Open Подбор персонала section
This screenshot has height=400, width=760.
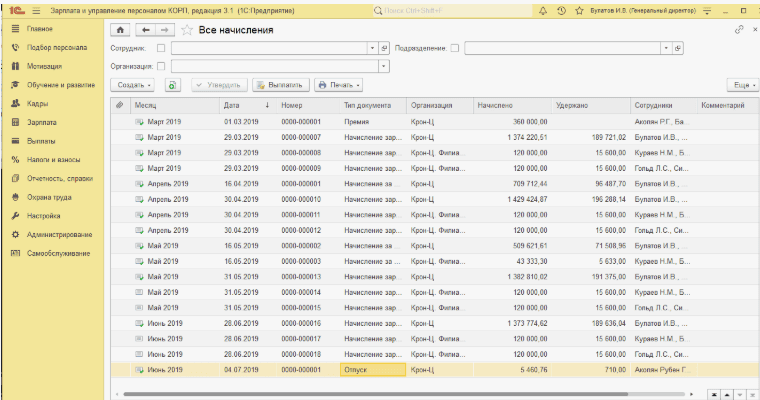52,48
